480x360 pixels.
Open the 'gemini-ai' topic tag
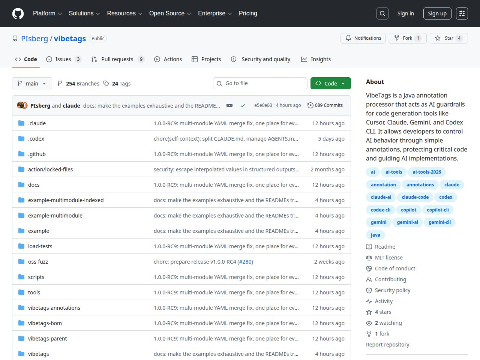pos(407,222)
